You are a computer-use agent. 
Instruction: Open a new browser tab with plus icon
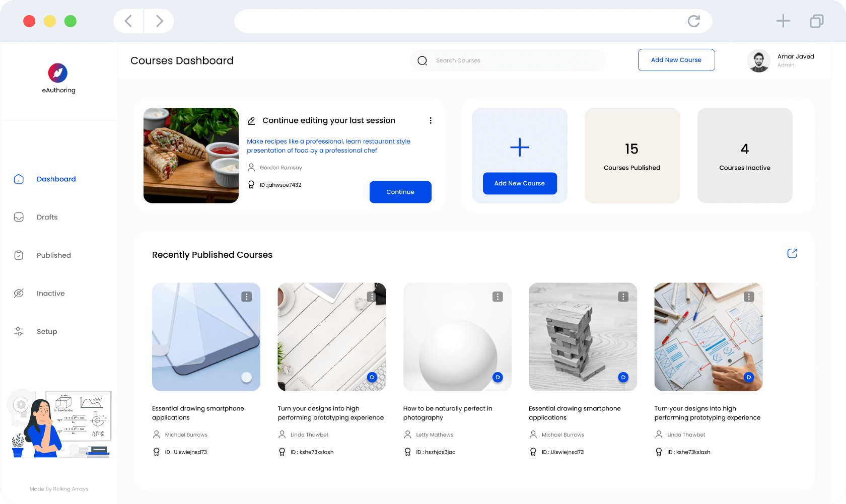[x=783, y=21]
